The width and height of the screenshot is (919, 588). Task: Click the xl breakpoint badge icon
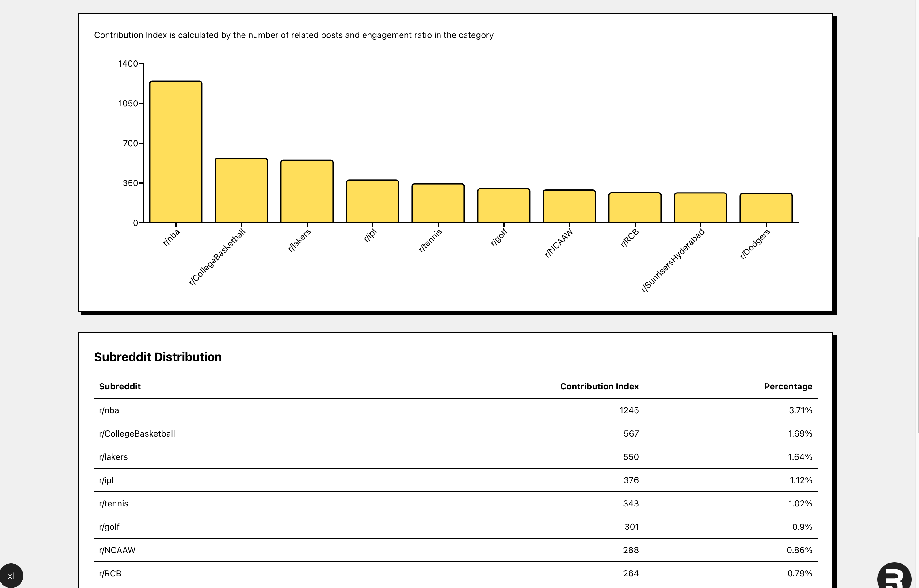(11, 576)
